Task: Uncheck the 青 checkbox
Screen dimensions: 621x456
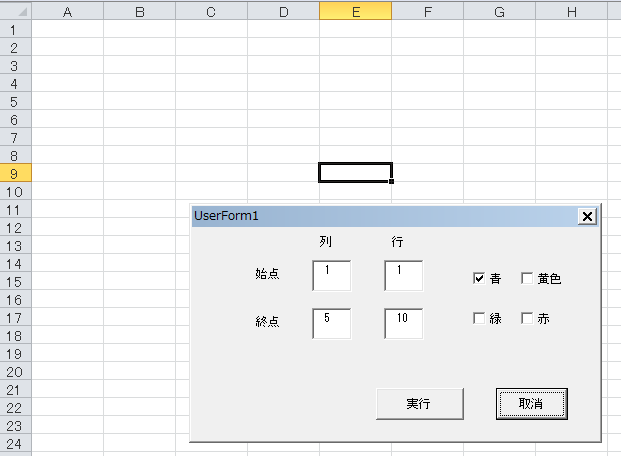Action: coord(479,279)
